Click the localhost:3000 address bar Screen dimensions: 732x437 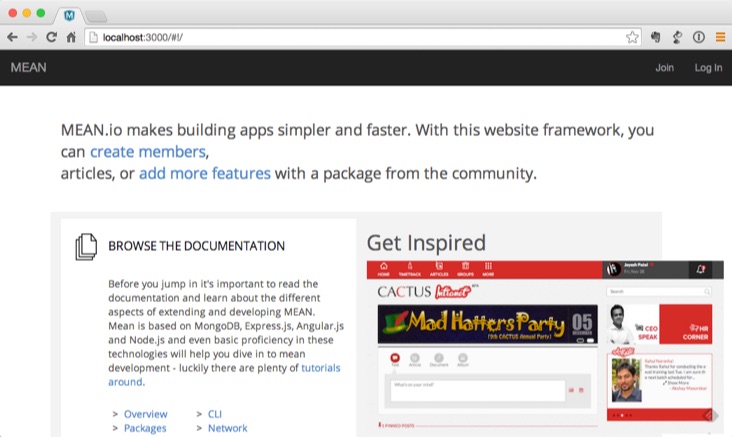(363, 37)
